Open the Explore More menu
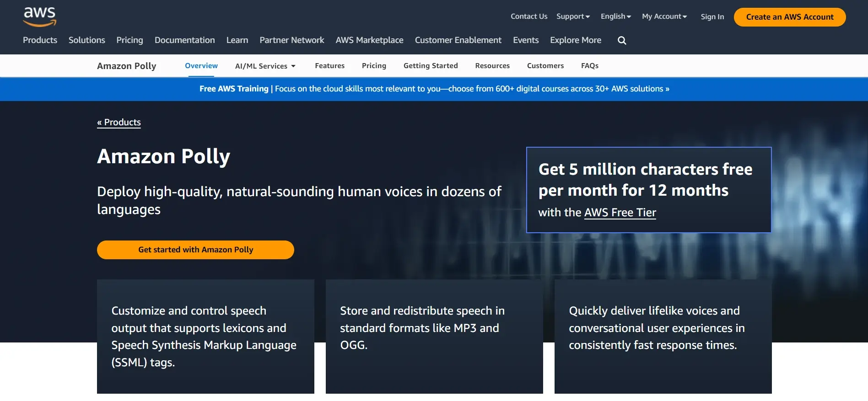Image resolution: width=868 pixels, height=401 pixels. (576, 40)
